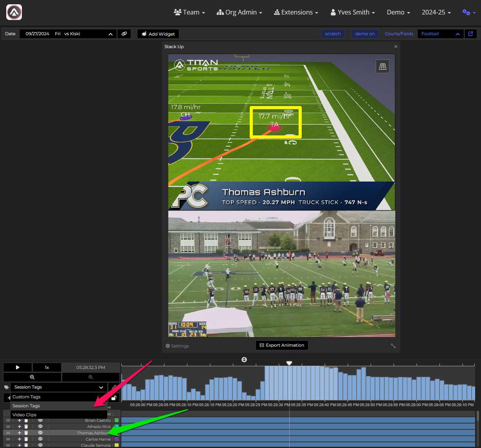Click plus icon on Thomas Ashburn row
This screenshot has height=448, width=481.
20,433
